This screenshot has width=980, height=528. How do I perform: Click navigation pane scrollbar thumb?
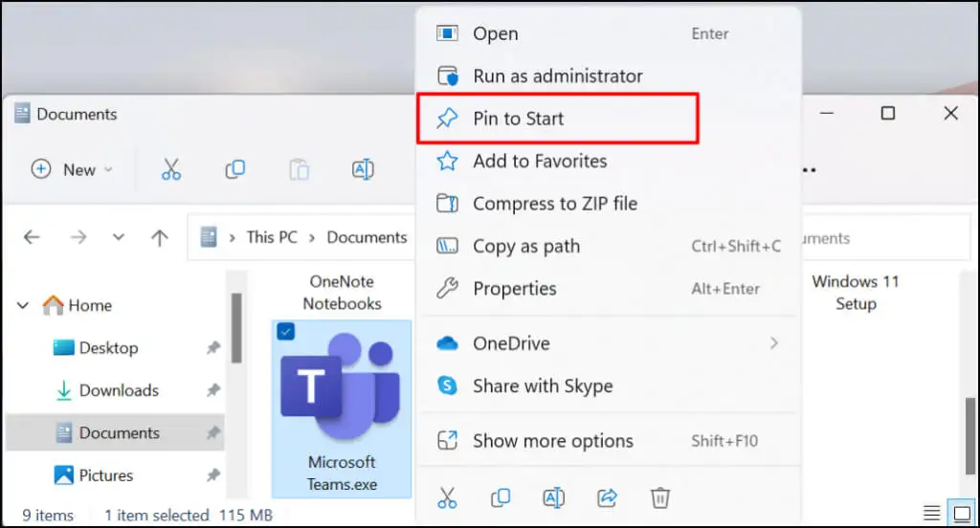pyautogui.click(x=236, y=327)
